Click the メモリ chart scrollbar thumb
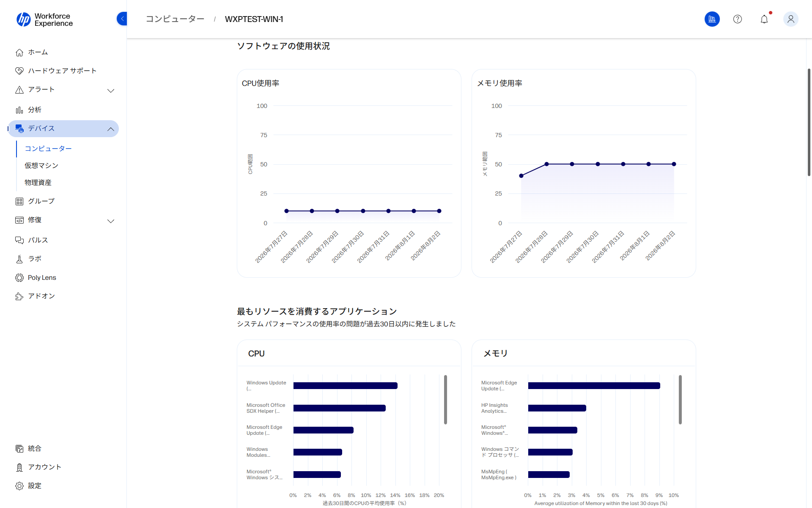Viewport: 812px width, 508px height. (680, 400)
